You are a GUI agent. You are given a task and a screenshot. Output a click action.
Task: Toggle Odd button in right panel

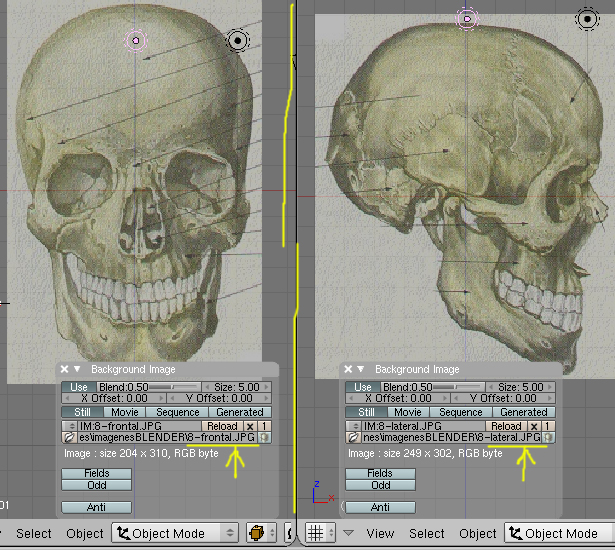pyautogui.click(x=380, y=485)
